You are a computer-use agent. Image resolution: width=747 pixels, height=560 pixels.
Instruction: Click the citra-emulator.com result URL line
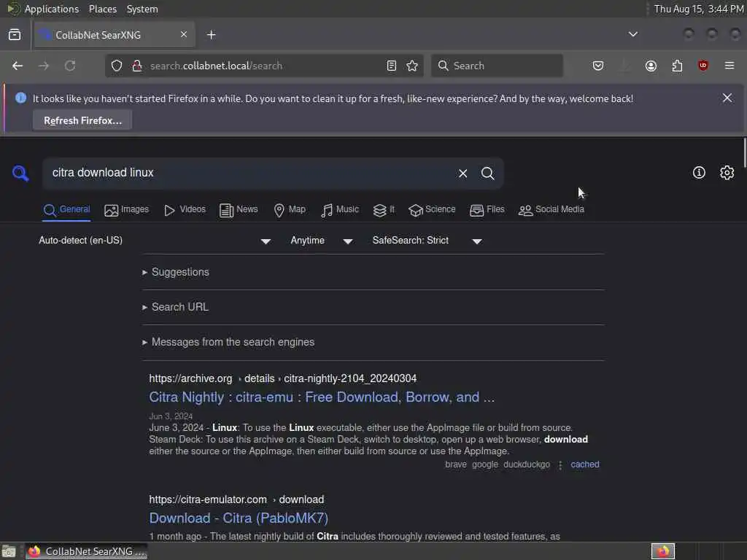click(236, 499)
